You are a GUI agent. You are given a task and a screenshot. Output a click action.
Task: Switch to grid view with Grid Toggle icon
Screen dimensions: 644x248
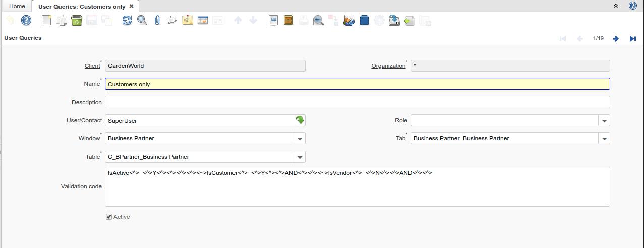(203, 20)
